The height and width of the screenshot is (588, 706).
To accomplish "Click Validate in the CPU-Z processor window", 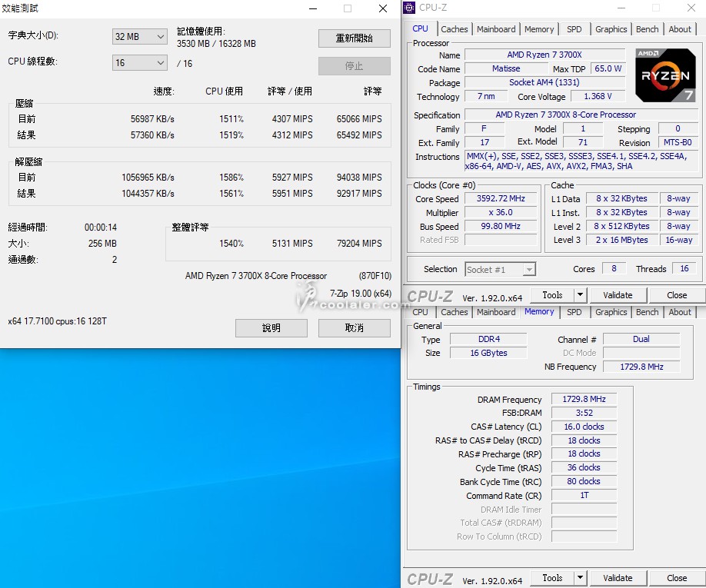I will 618,295.
